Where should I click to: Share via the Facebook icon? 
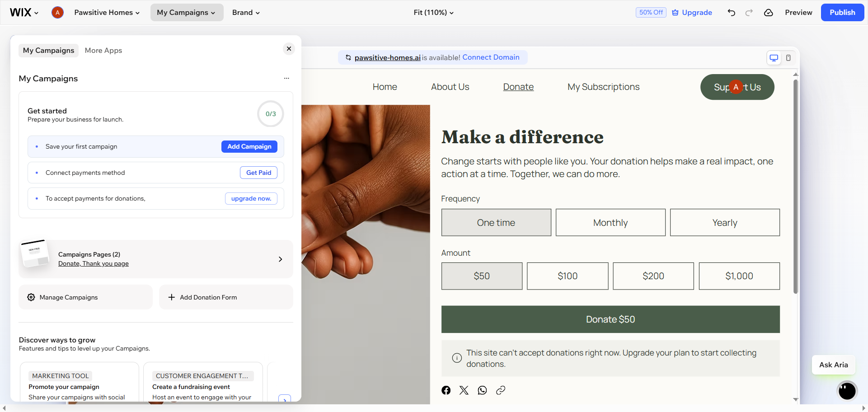pos(446,390)
